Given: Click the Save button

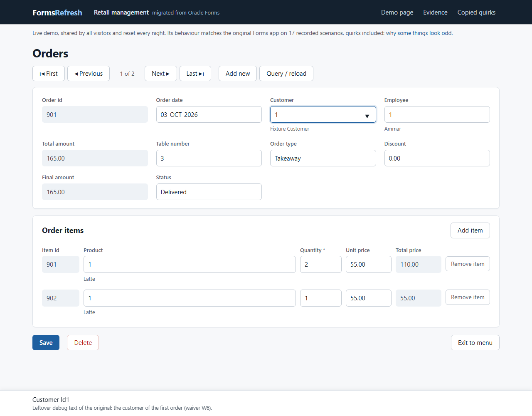Looking at the screenshot, I should [46, 343].
